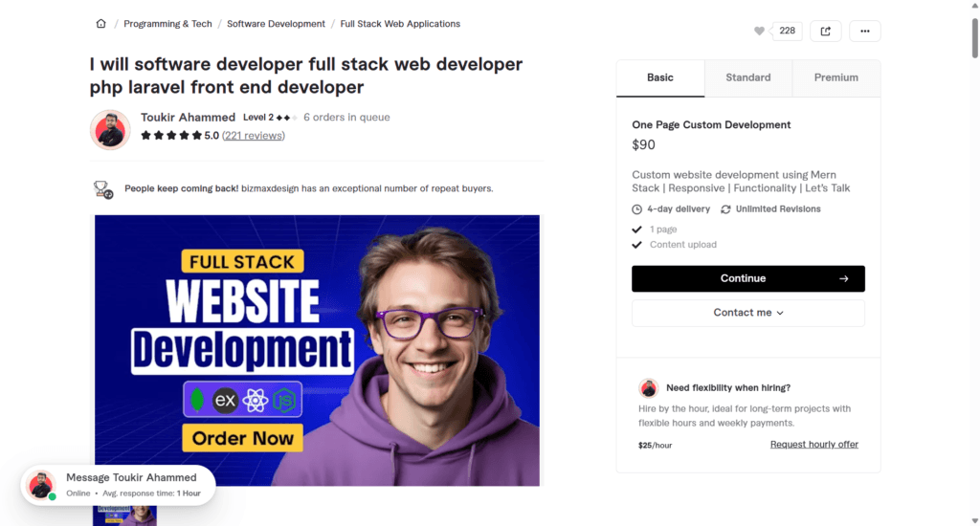Open the 221 reviews link
Image resolution: width=980 pixels, height=526 pixels.
[253, 136]
